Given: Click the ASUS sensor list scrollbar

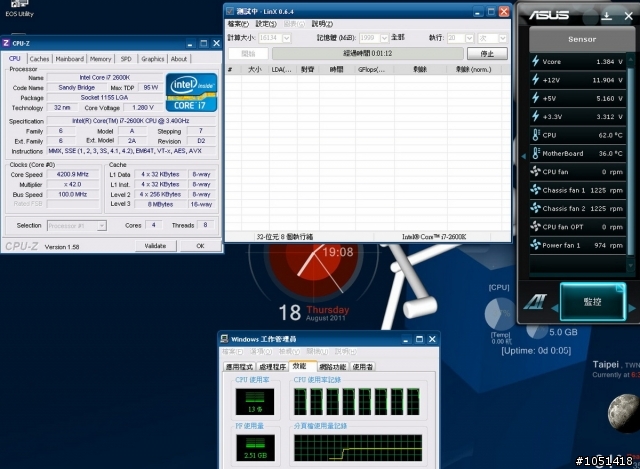Looking at the screenshot, I should coord(631,163).
